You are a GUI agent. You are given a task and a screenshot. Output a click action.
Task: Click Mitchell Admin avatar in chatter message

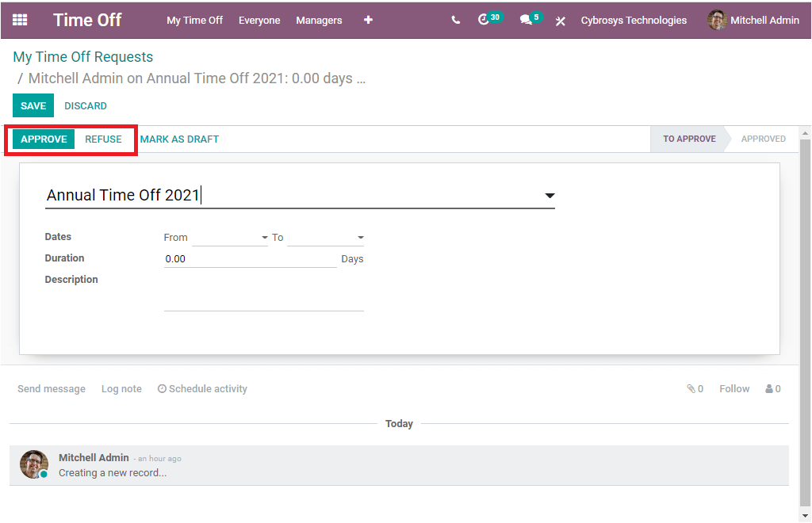(x=34, y=464)
